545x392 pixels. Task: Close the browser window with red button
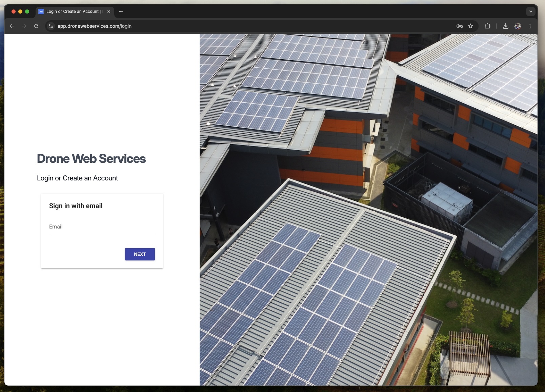click(14, 12)
